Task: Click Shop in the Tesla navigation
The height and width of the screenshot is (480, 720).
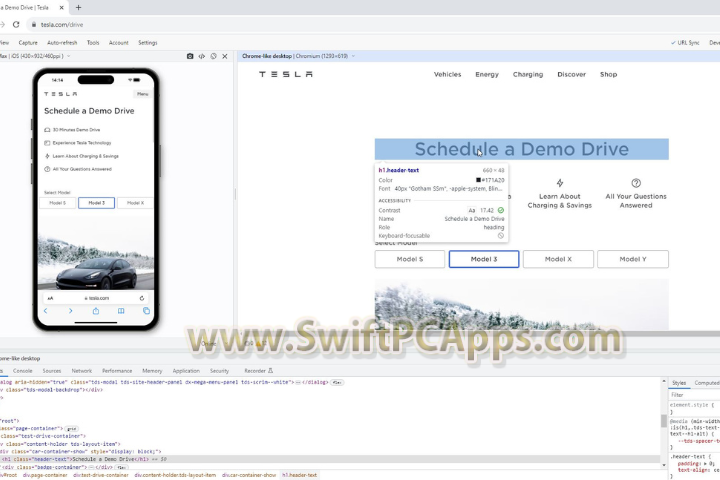Action: 608,74
